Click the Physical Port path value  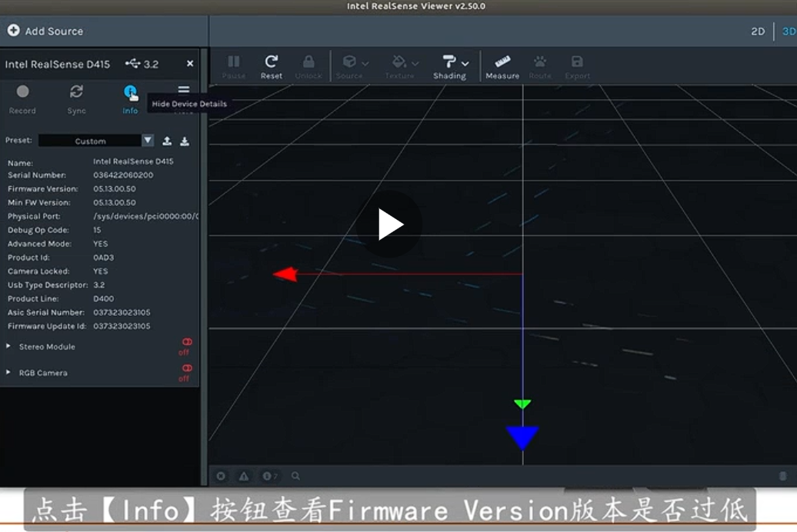coord(146,216)
